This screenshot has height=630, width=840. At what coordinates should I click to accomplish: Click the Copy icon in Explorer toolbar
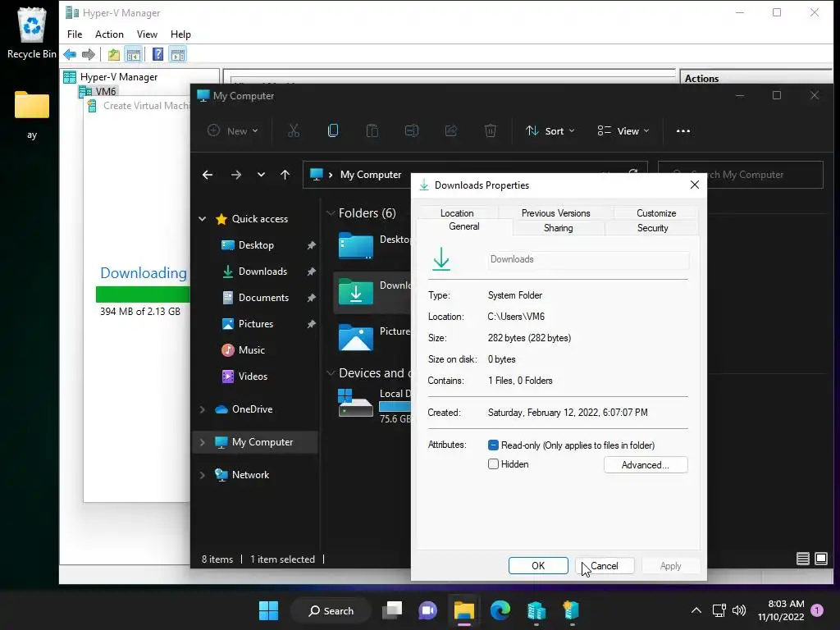point(333,130)
